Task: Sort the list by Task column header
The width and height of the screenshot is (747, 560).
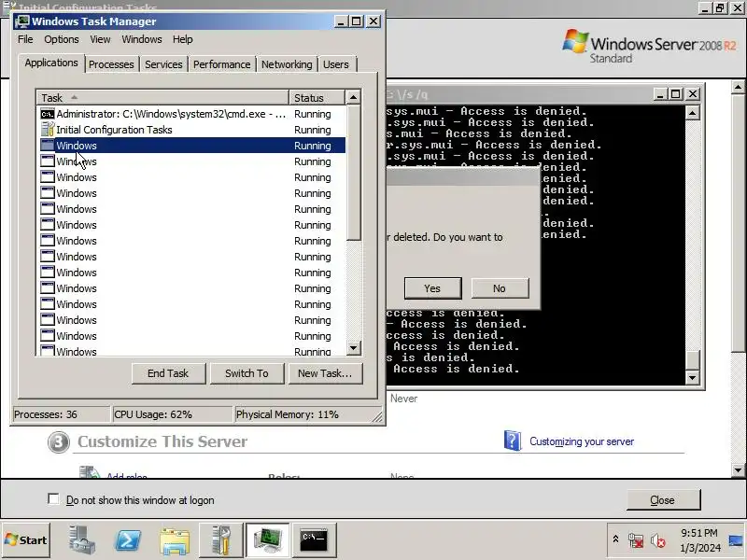Action: click(x=162, y=98)
